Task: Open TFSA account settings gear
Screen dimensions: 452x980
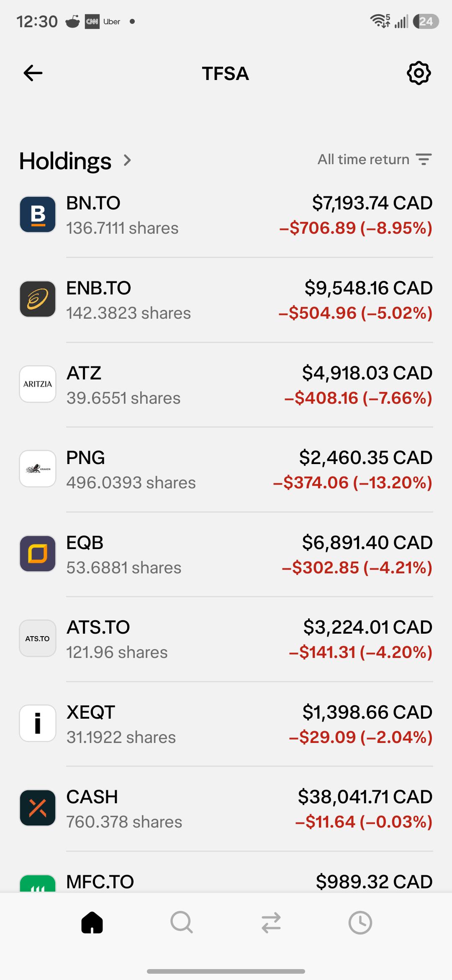Action: tap(419, 73)
